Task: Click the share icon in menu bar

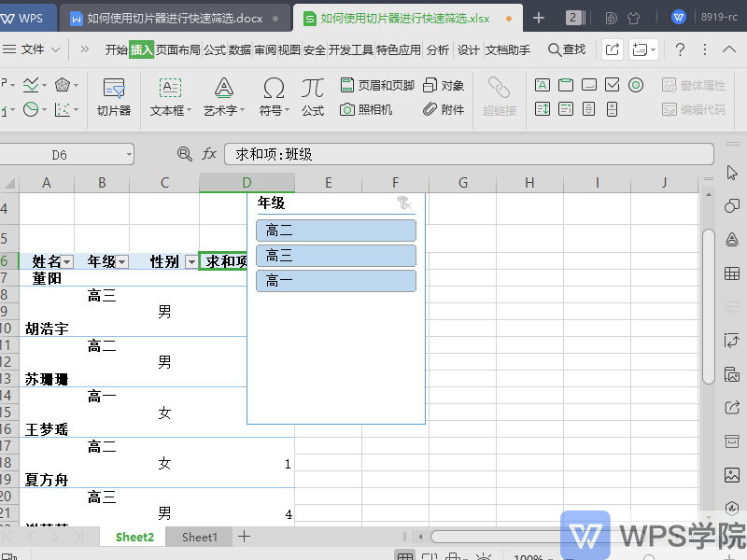Action: coord(613,49)
